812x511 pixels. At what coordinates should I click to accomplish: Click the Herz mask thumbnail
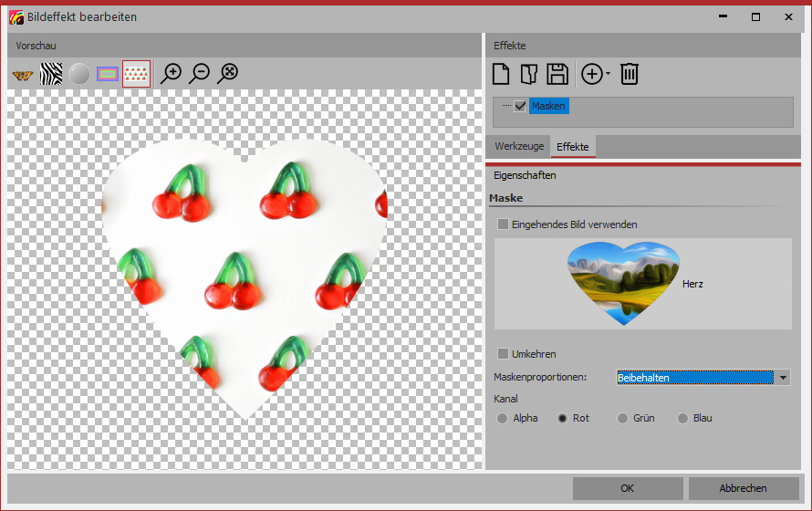622,284
